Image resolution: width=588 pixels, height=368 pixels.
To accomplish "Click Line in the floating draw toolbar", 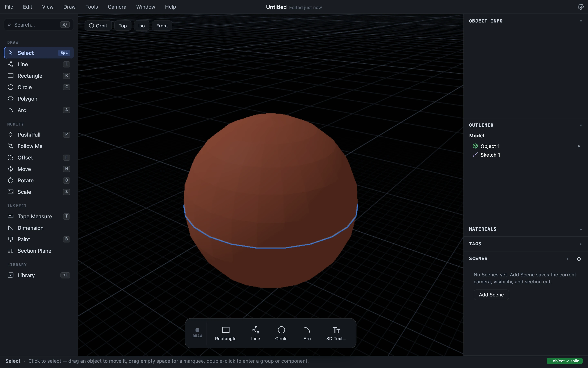I will [255, 333].
